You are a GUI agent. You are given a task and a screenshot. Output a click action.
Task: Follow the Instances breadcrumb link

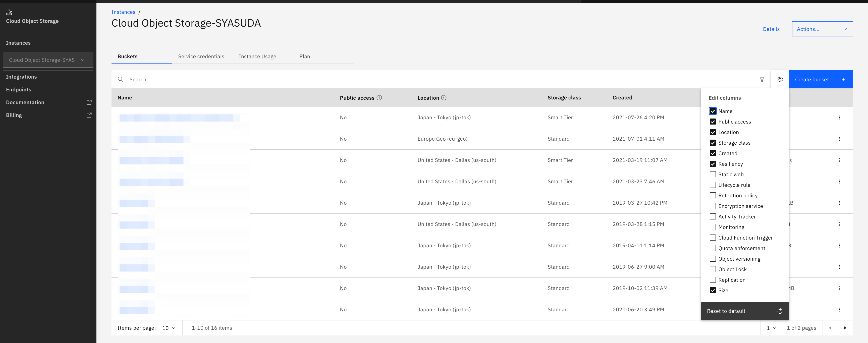[123, 12]
